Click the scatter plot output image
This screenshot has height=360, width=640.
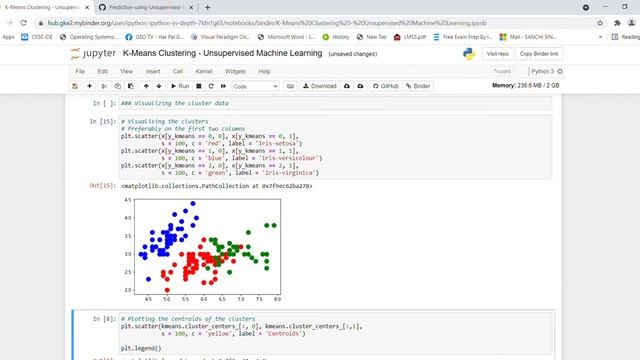coord(202,250)
